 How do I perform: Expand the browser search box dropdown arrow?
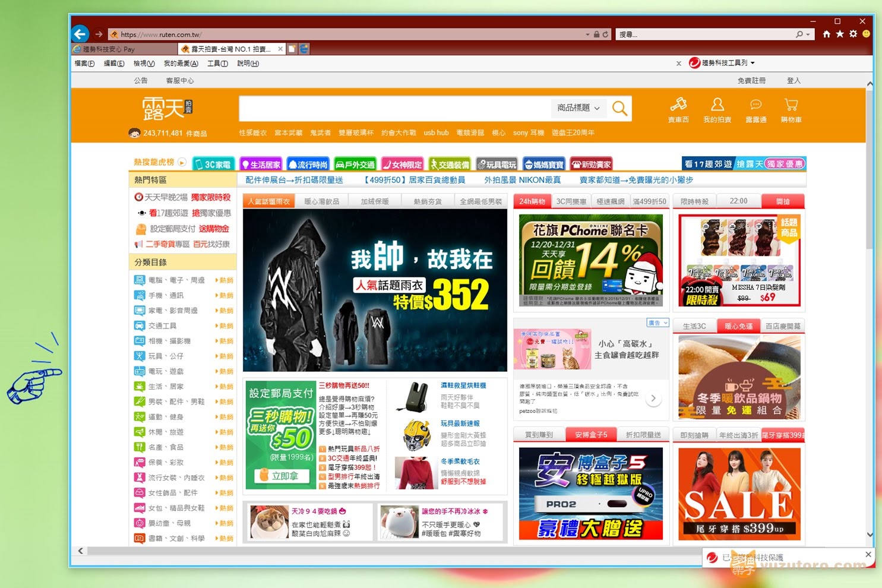coord(808,34)
